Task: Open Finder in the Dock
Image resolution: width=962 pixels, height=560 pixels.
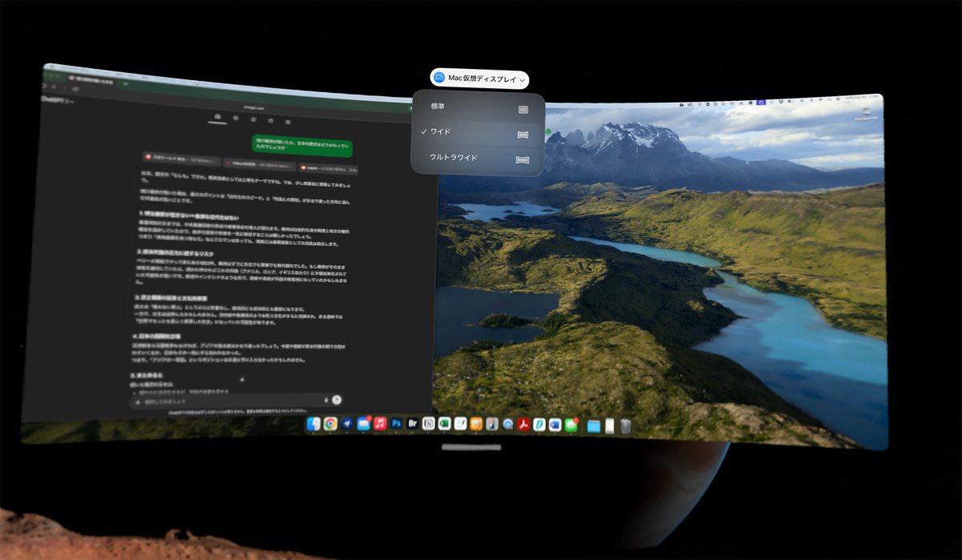Action: tap(313, 425)
